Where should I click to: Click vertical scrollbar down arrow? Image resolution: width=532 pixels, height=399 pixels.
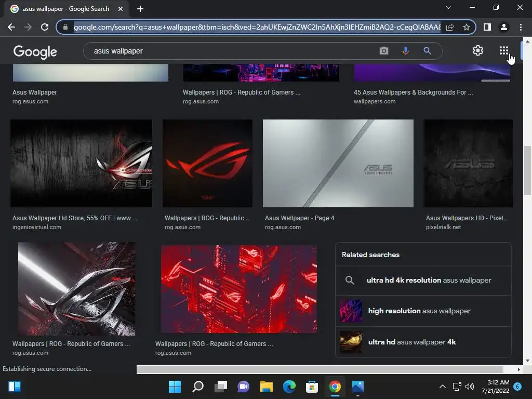[527, 361]
